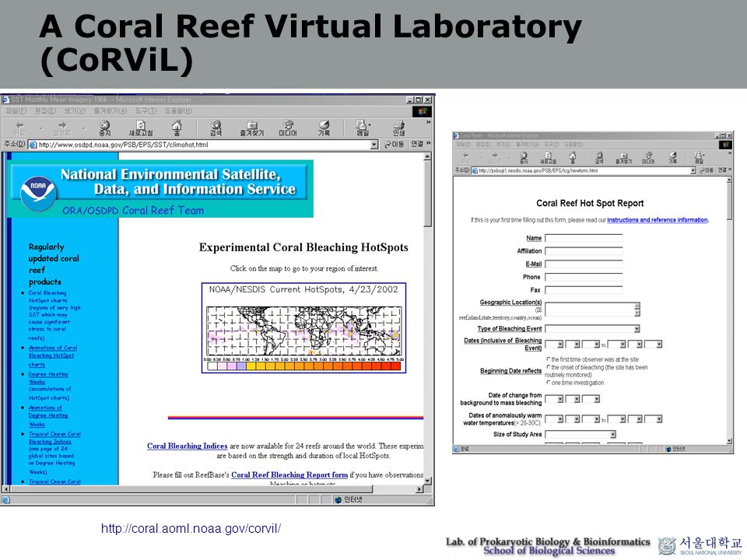
Task: Click the Internet zone icon in SST window status bar
Action: pyautogui.click(x=338, y=499)
